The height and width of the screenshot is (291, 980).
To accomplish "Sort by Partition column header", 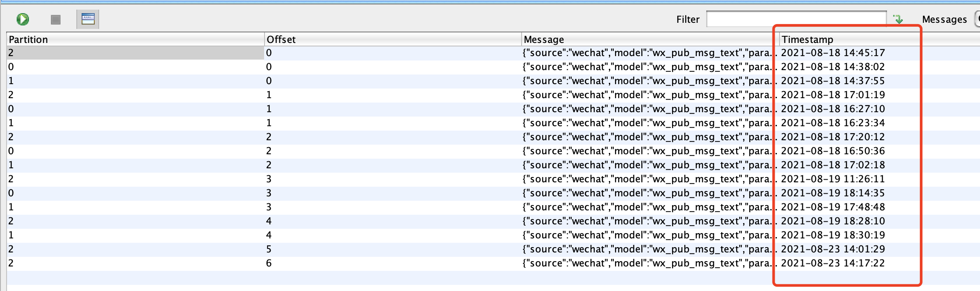I will (x=135, y=39).
